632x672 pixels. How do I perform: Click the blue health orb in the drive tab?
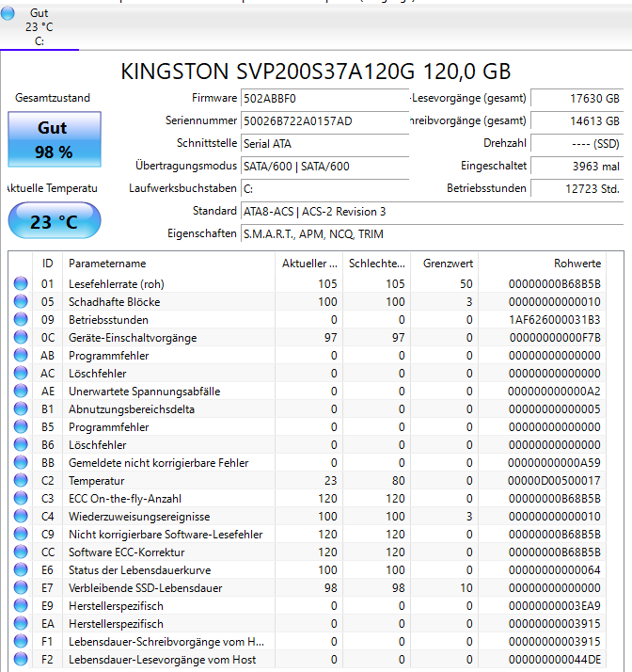(x=8, y=13)
